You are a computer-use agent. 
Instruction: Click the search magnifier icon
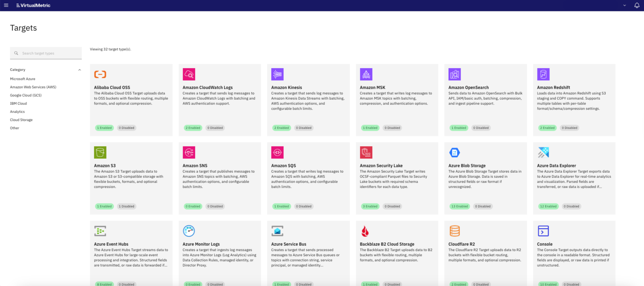(16, 53)
